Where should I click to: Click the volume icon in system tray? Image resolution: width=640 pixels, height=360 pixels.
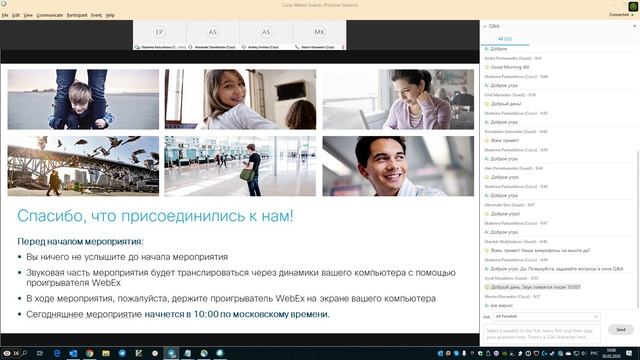pyautogui.click(x=584, y=353)
